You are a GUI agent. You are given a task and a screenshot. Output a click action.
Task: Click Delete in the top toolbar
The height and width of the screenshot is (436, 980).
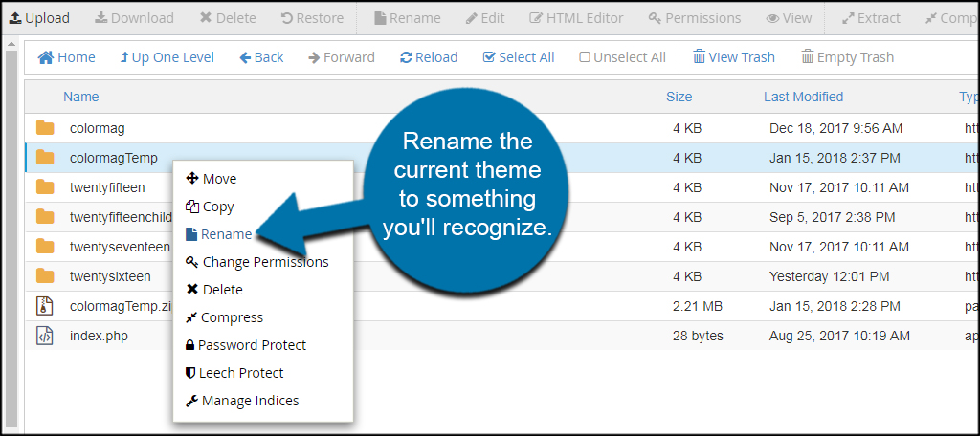click(228, 18)
